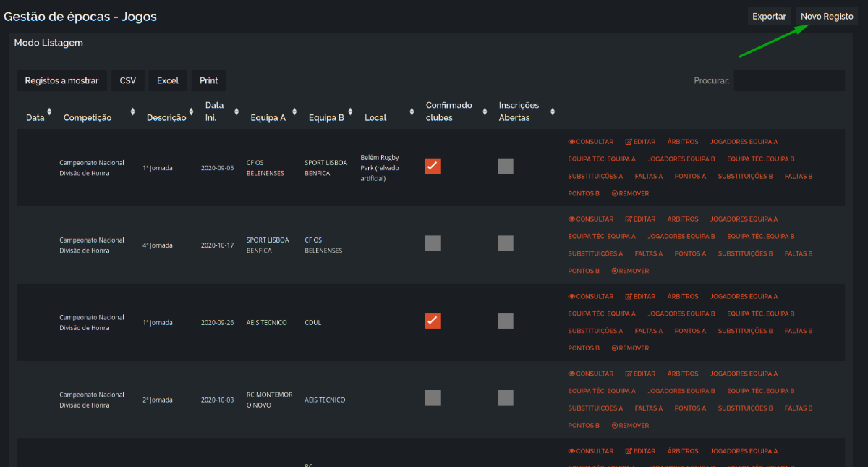This screenshot has height=467, width=868.
Task: Tick Confirmado clubes for the 4ª Jornada game
Action: click(433, 243)
